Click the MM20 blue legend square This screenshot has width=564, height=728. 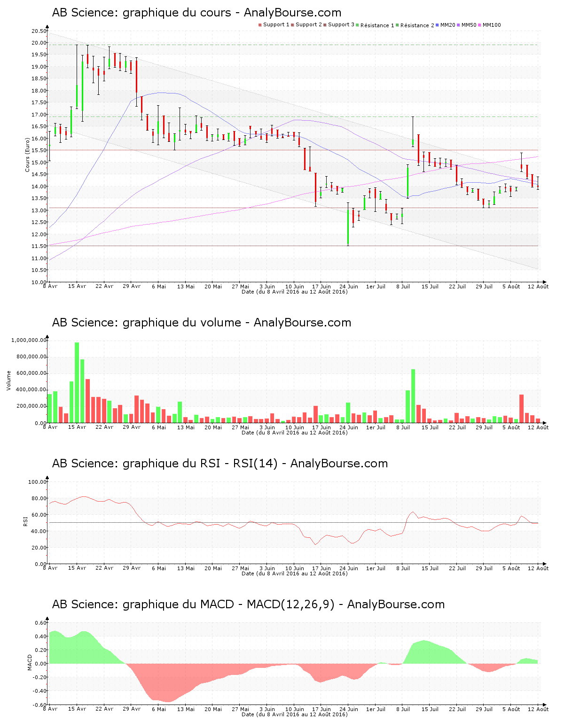[438, 25]
